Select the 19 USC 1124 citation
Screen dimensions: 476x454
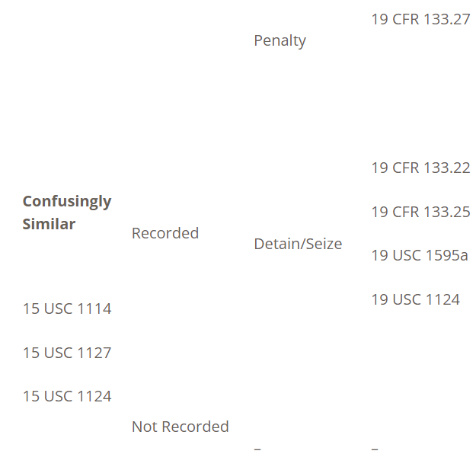[x=415, y=299]
